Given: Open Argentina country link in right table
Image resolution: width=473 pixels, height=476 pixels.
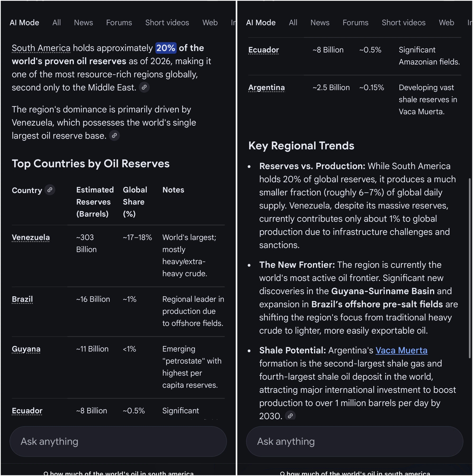Looking at the screenshot, I should tap(266, 87).
